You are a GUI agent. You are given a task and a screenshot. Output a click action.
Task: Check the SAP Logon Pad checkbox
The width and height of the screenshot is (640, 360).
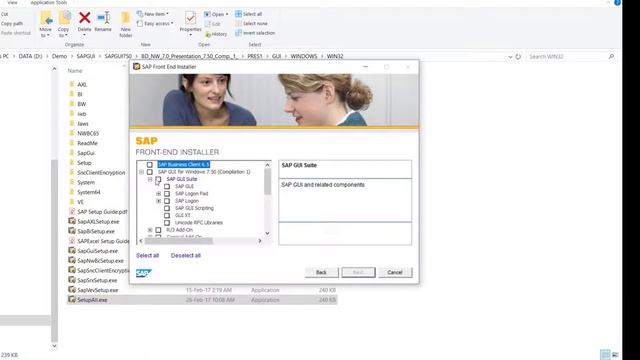pyautogui.click(x=167, y=193)
